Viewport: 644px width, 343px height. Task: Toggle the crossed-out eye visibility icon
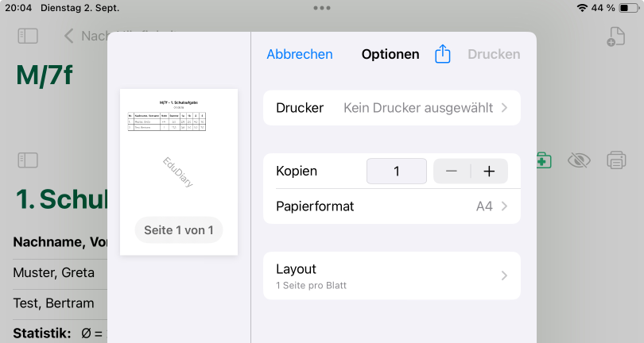pos(579,160)
